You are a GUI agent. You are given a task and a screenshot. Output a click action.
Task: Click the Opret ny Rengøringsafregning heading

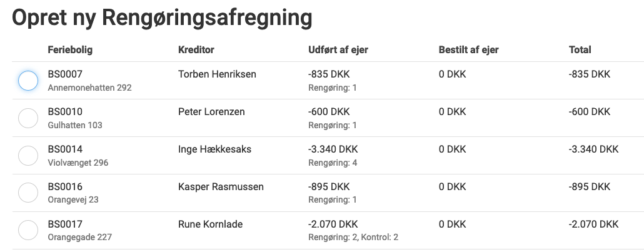(x=162, y=18)
